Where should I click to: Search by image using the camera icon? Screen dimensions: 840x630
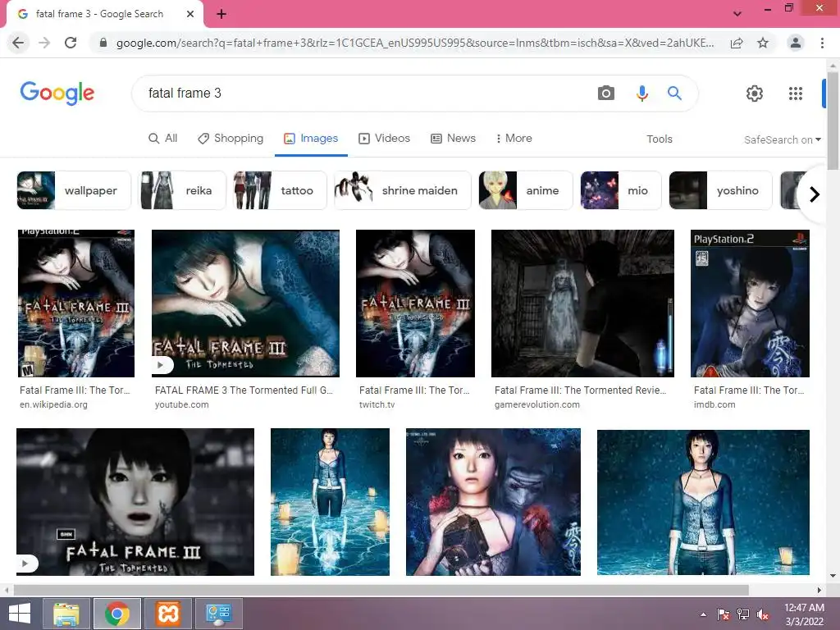click(x=606, y=94)
